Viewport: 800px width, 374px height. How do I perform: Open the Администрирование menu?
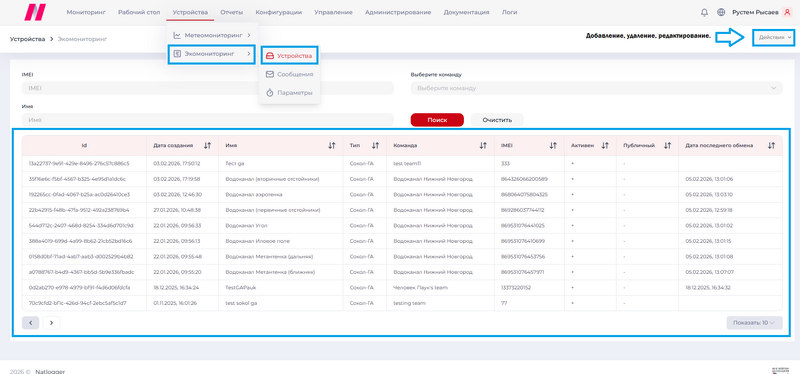click(x=398, y=12)
